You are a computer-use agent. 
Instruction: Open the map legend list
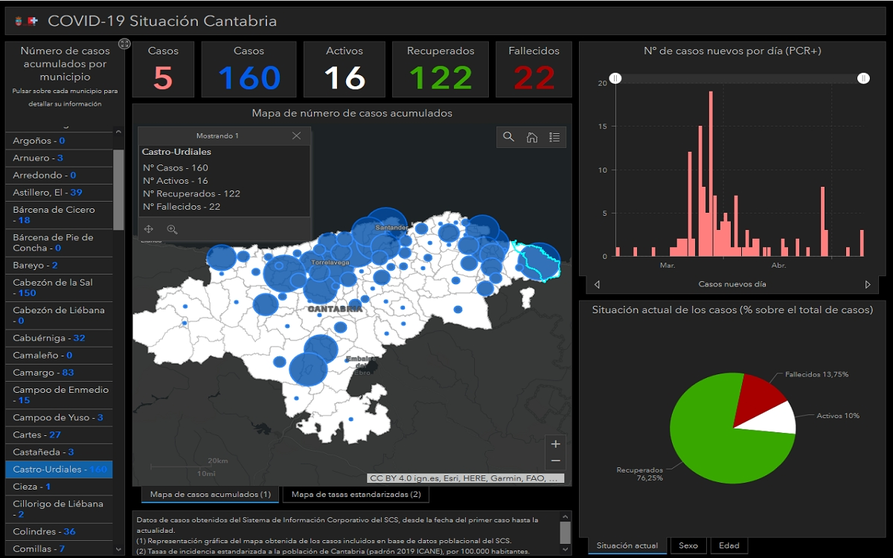(x=554, y=137)
